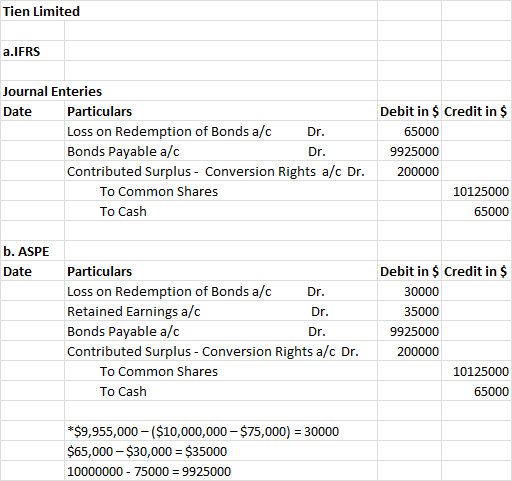Select the '*$9,955,000 – ($10,000,000 – $75,000) = 30000' note
Viewport: 512px width, 481px height.
tap(221, 431)
